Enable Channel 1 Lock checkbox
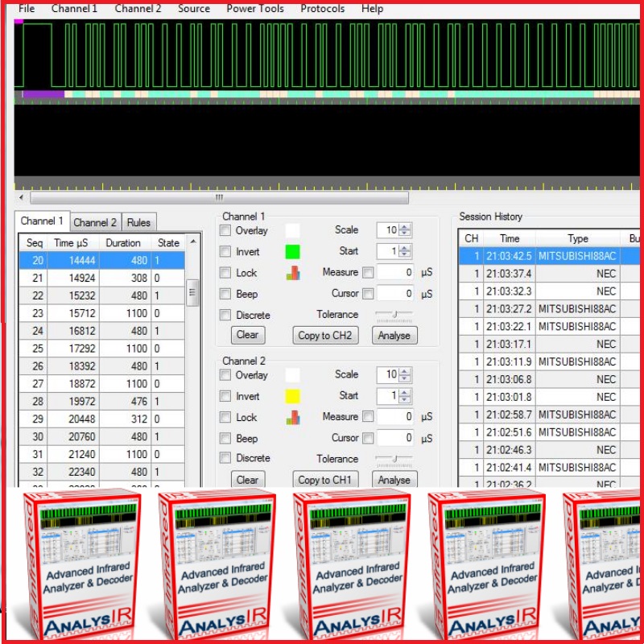The height and width of the screenshot is (644, 644). pos(225,272)
